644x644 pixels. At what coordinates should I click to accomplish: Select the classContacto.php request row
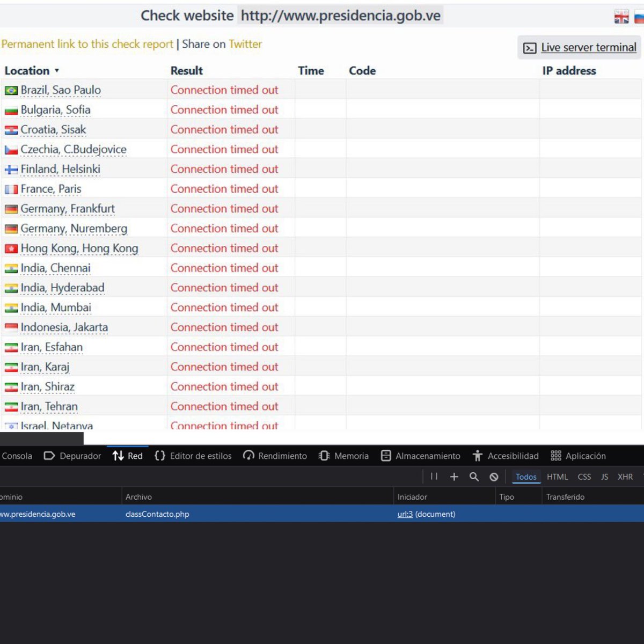click(322, 514)
